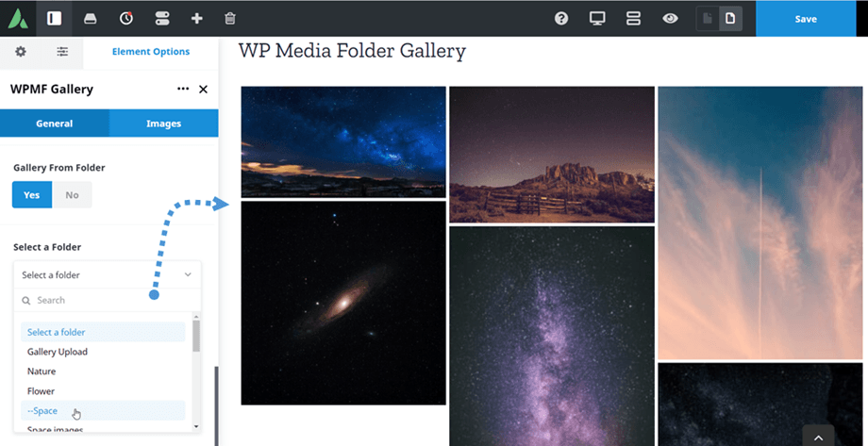Switch to the General tab
The width and height of the screenshot is (868, 446).
click(55, 124)
